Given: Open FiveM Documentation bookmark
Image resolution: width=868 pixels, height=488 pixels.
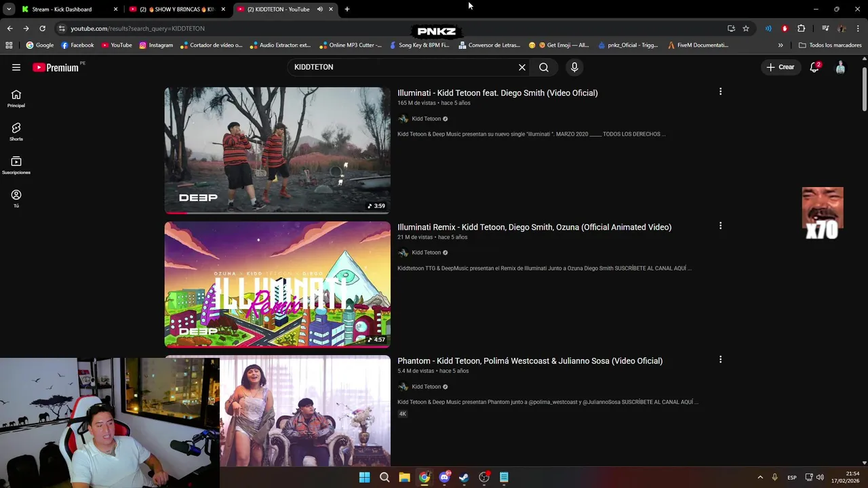Looking at the screenshot, I should pos(698,45).
